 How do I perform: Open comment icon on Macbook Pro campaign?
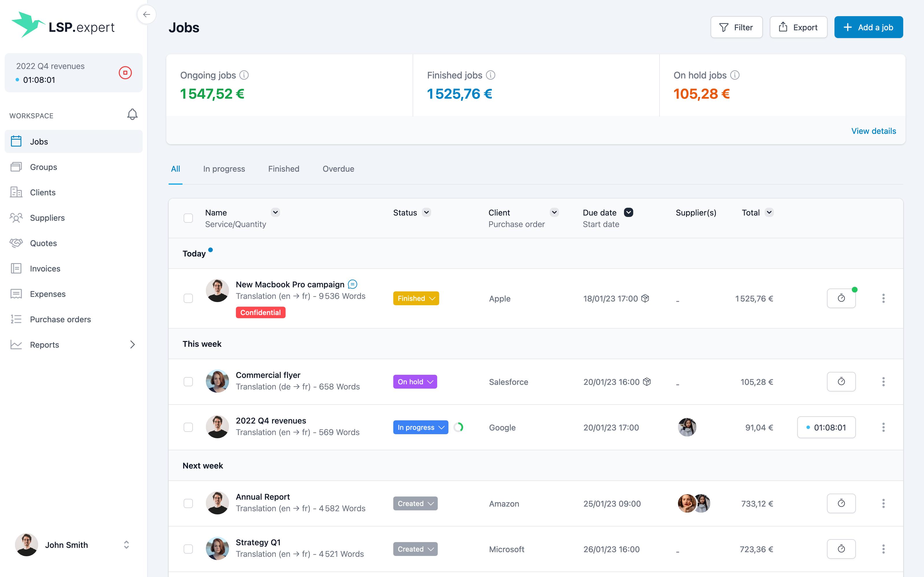[352, 284]
